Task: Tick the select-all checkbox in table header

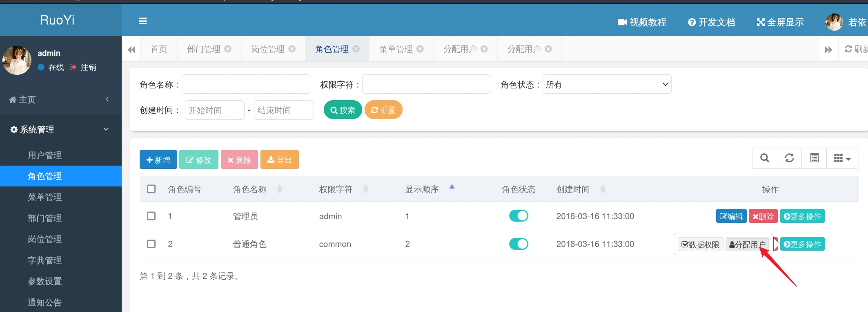Action: point(151,189)
